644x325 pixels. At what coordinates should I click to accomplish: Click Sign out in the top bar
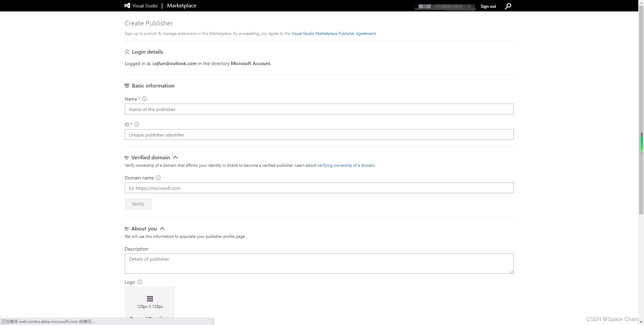click(488, 6)
